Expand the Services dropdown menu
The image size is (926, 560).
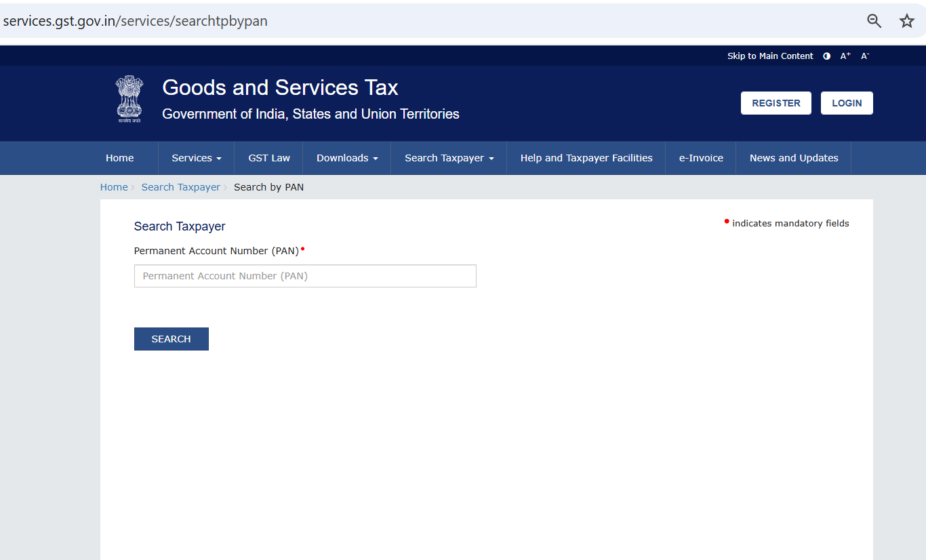196,158
